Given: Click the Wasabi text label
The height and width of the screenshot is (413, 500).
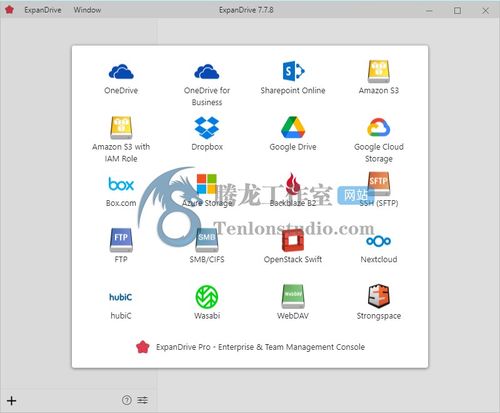Looking at the screenshot, I should pyautogui.click(x=207, y=316).
